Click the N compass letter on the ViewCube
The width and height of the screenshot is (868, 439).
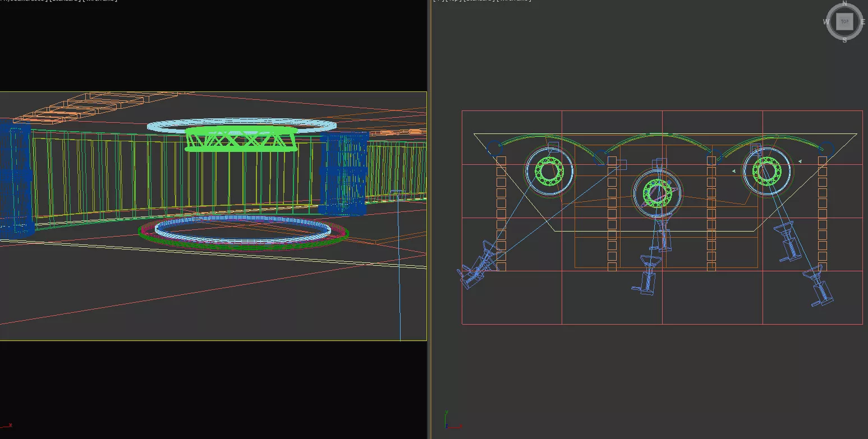tap(844, 3)
